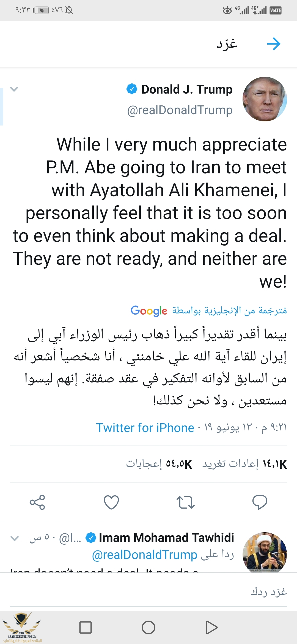Tap the @realDonaldTrump mention in reply
Screen dimensions: 297x644
click(x=145, y=555)
